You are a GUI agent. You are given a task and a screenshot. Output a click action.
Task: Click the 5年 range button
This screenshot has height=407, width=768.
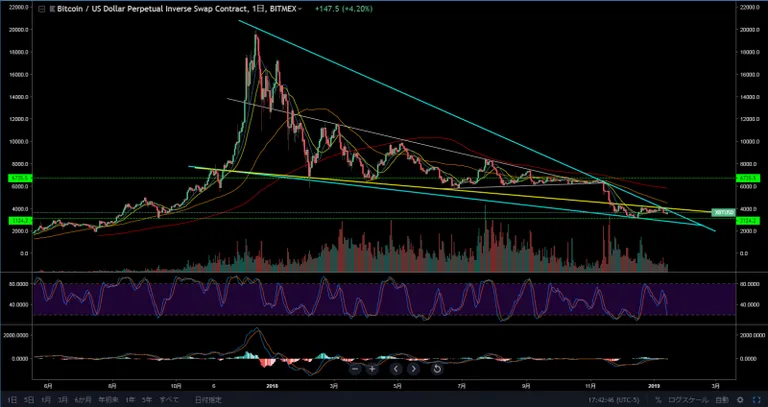[149, 400]
